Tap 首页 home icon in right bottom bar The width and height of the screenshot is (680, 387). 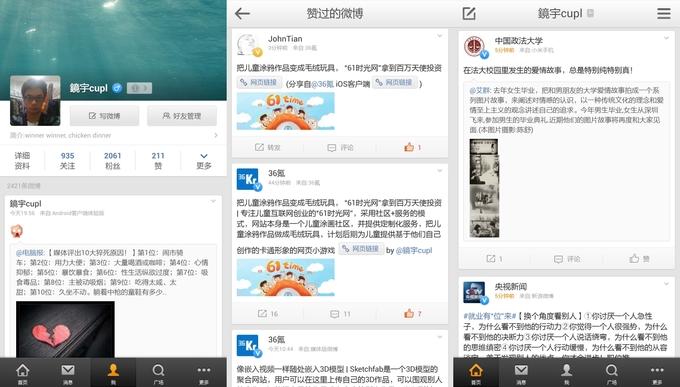point(476,373)
